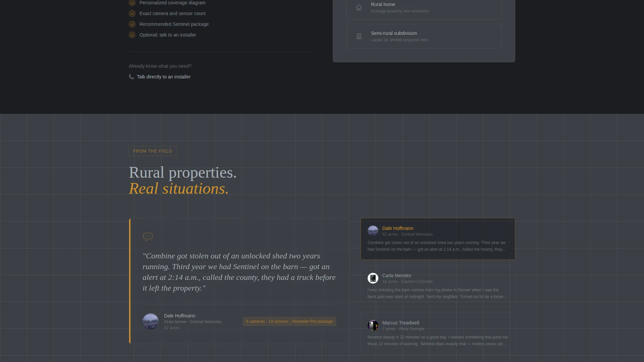Select Marcus Treadwell testimonial card

438,333
